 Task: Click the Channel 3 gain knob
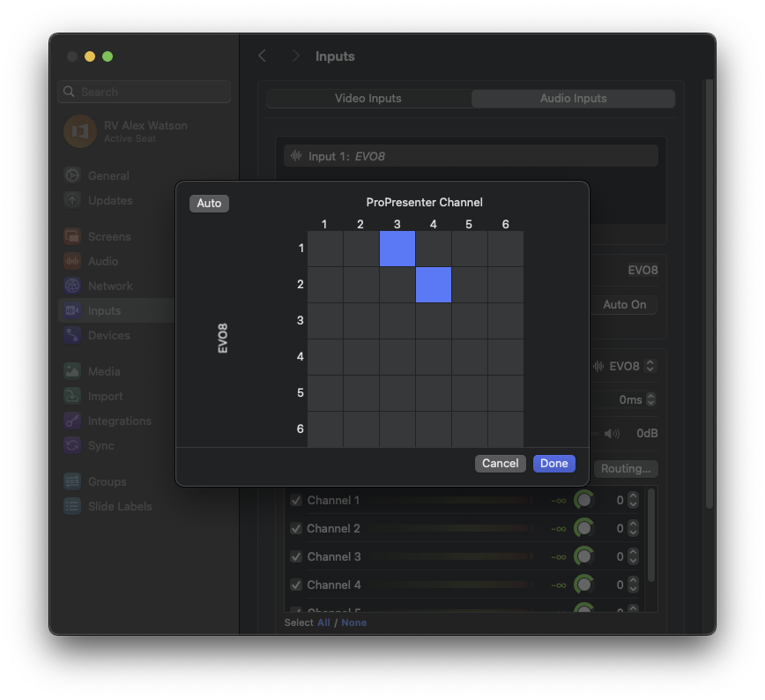pyautogui.click(x=583, y=556)
